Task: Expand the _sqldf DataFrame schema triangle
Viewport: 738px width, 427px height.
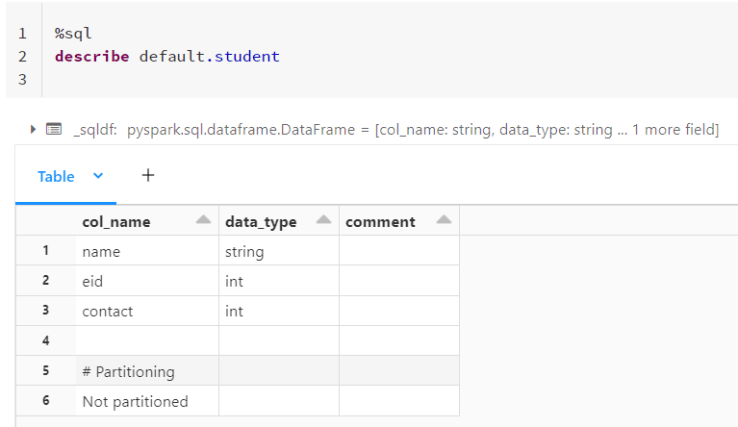Action: tap(34, 130)
